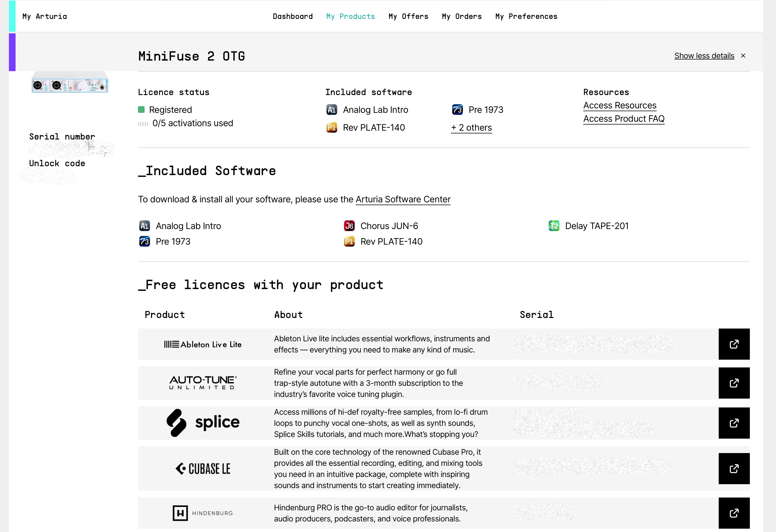Click the Access Product FAQ link
This screenshot has height=532, width=776.
pos(623,119)
